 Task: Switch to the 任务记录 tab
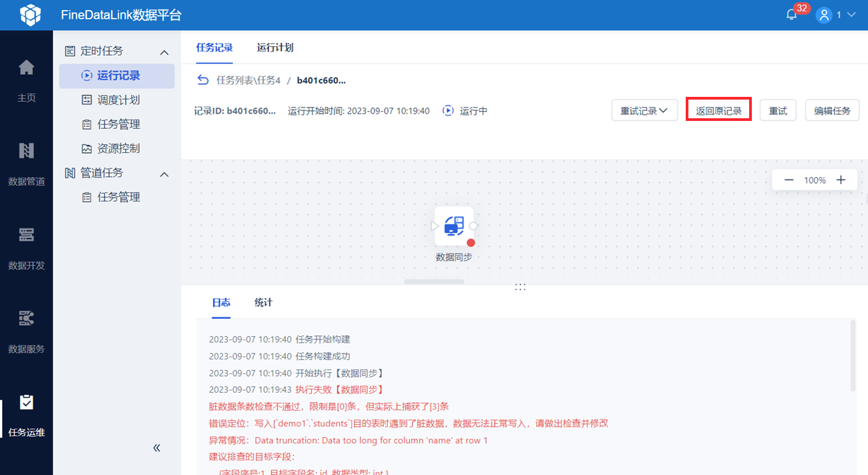[214, 47]
